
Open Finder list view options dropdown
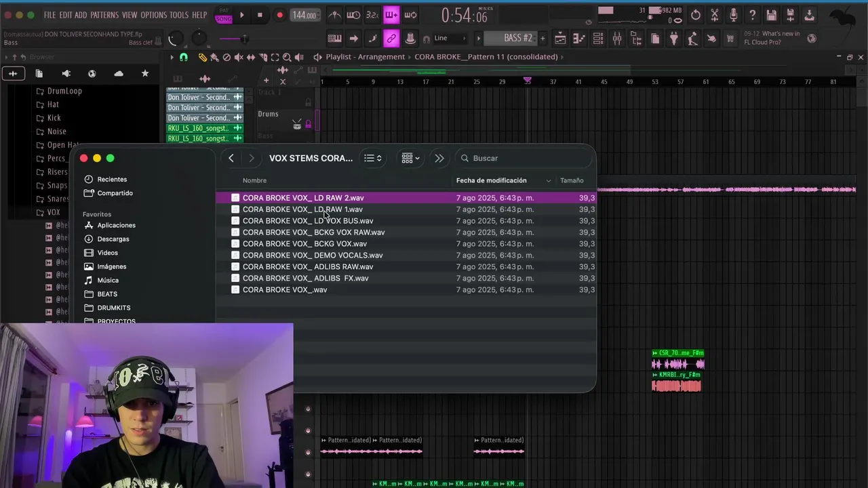[x=373, y=158]
